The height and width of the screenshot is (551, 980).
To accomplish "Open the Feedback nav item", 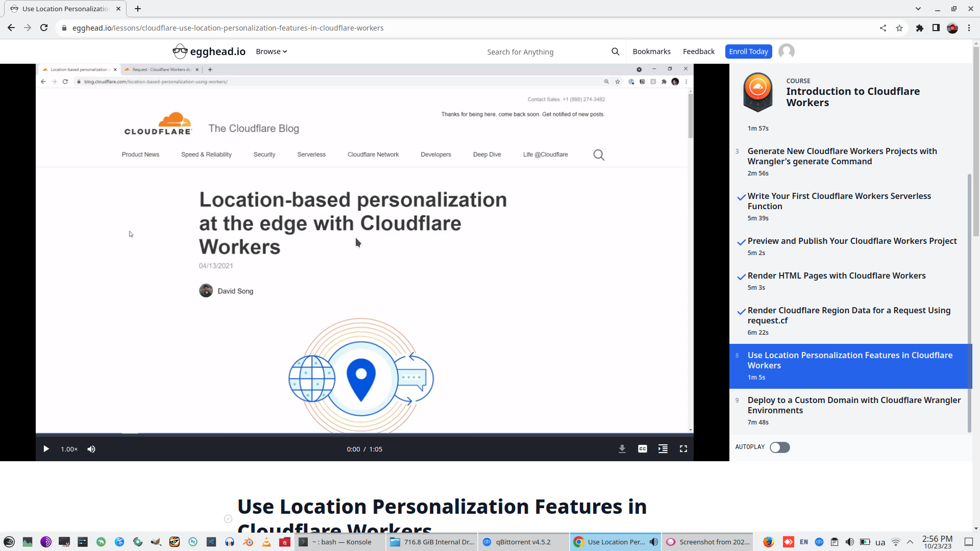I will tap(698, 52).
